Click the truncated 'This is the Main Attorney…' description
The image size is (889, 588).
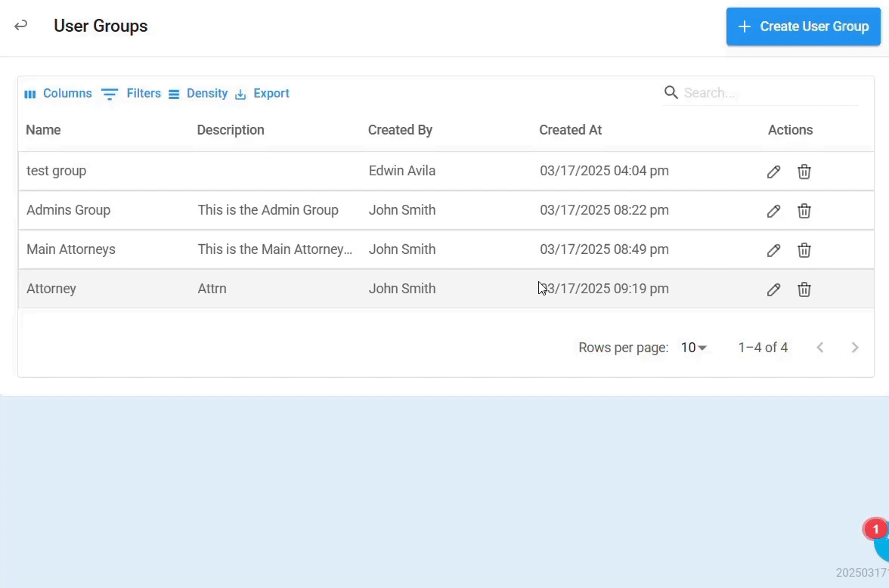pos(275,249)
